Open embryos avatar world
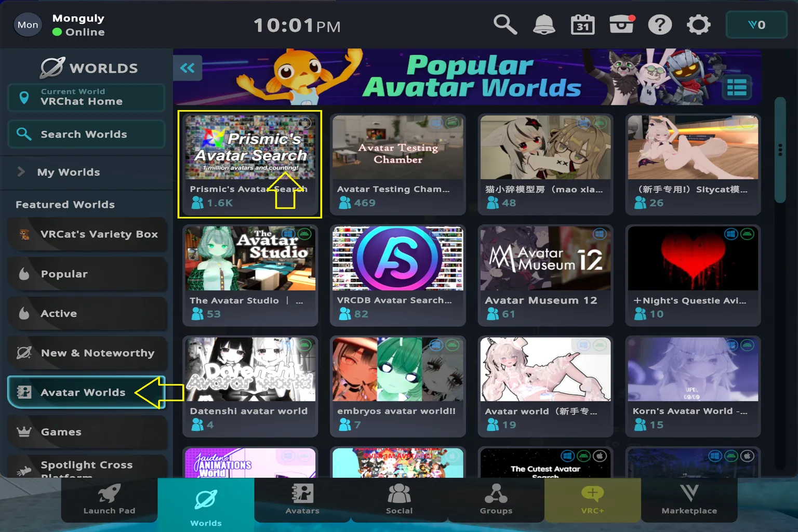Image resolution: width=798 pixels, height=532 pixels. 397,386
